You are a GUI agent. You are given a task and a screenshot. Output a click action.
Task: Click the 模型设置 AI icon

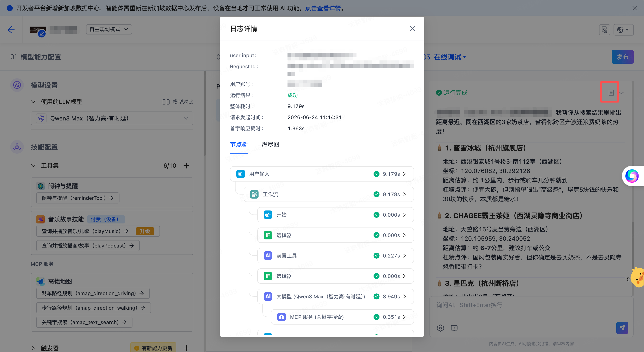(x=17, y=85)
